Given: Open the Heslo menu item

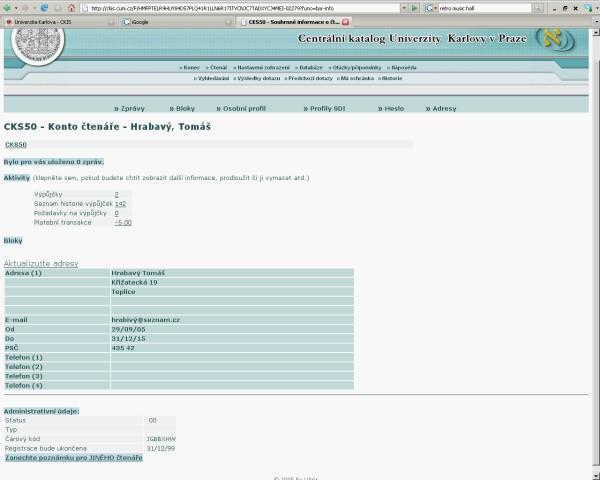Looking at the screenshot, I should [391, 109].
